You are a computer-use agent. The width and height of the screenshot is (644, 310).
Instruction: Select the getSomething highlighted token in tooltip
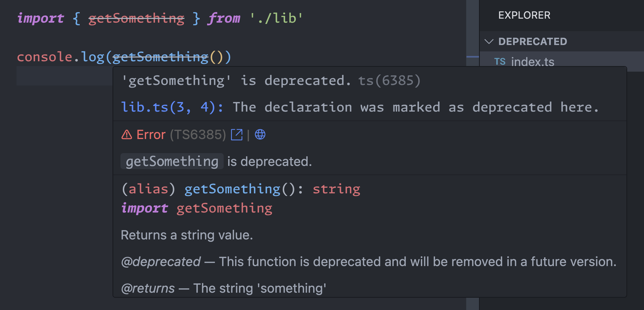coord(172,161)
